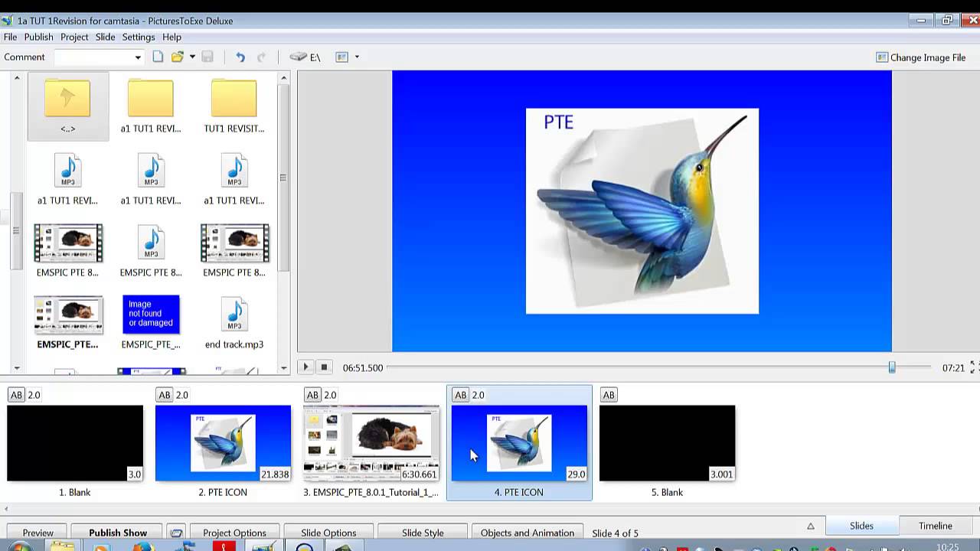Click the Preview button
The height and width of the screenshot is (551, 980).
click(38, 533)
